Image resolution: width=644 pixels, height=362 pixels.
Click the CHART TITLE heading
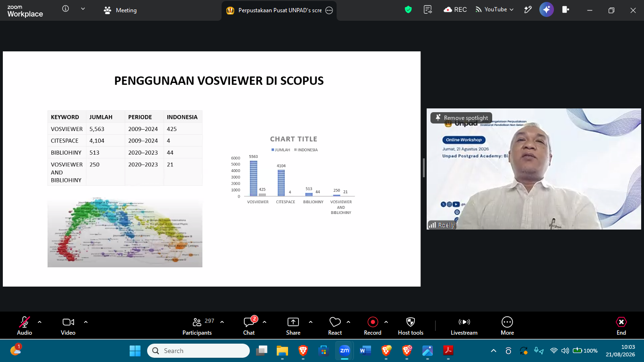click(294, 139)
